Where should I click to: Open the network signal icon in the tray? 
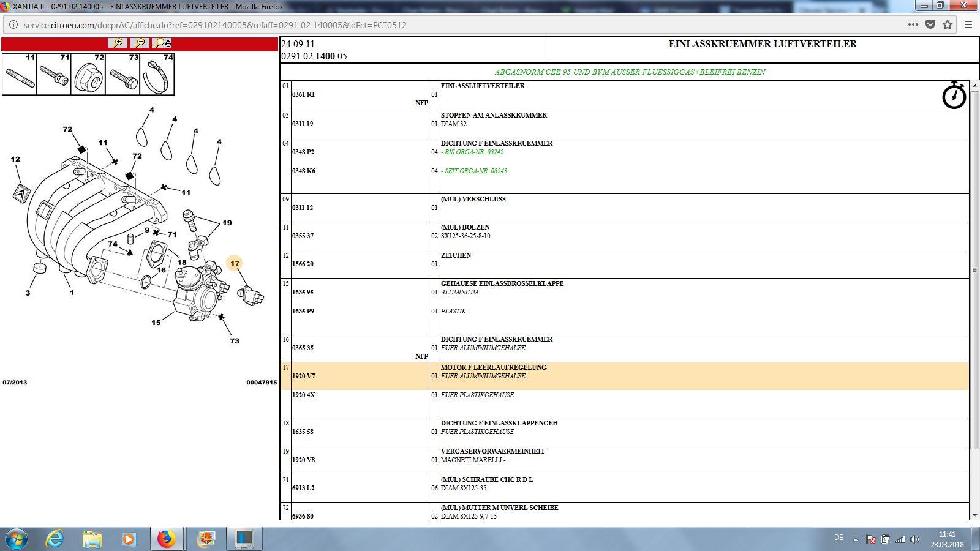(900, 539)
